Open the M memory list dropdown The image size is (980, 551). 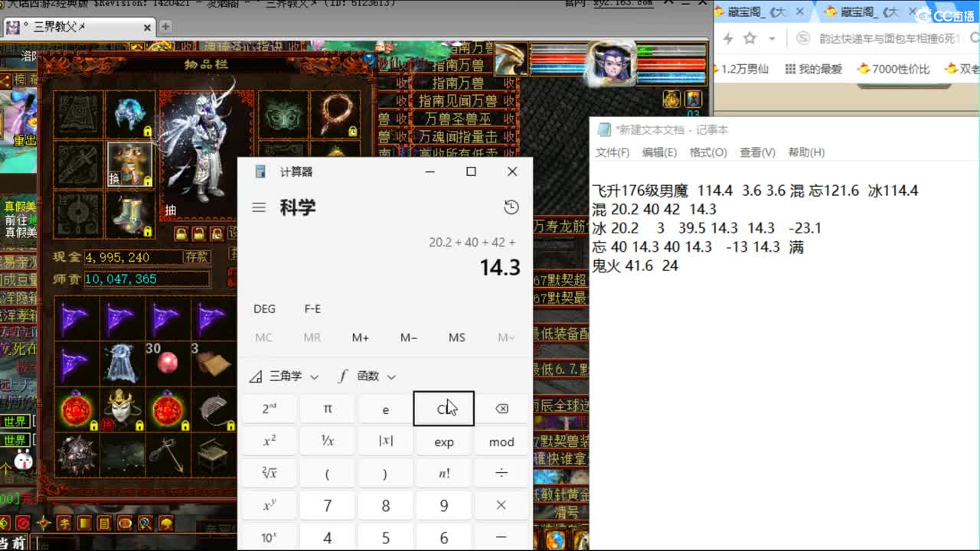click(x=505, y=337)
